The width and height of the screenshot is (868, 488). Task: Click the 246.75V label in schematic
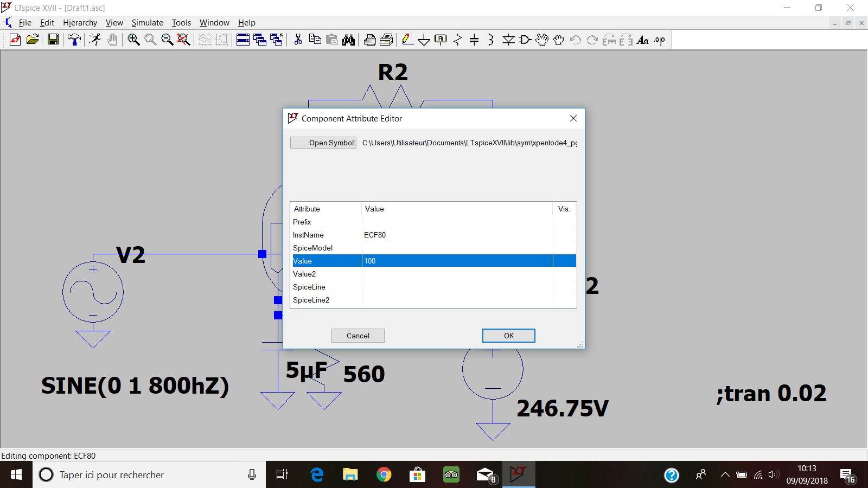point(563,408)
